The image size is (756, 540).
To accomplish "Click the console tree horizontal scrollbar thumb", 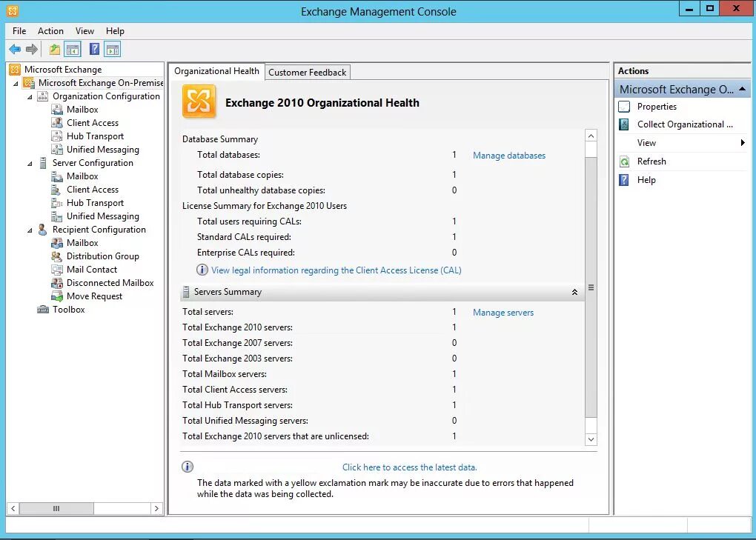I will coord(56,508).
